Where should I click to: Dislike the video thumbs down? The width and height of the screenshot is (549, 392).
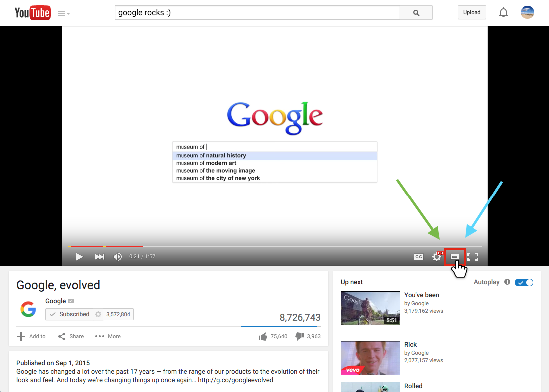308,336
